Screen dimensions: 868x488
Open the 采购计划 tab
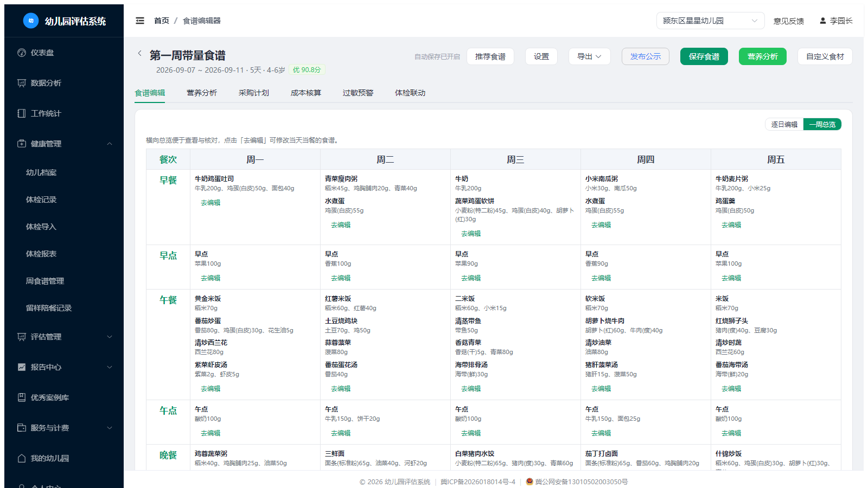click(x=254, y=93)
